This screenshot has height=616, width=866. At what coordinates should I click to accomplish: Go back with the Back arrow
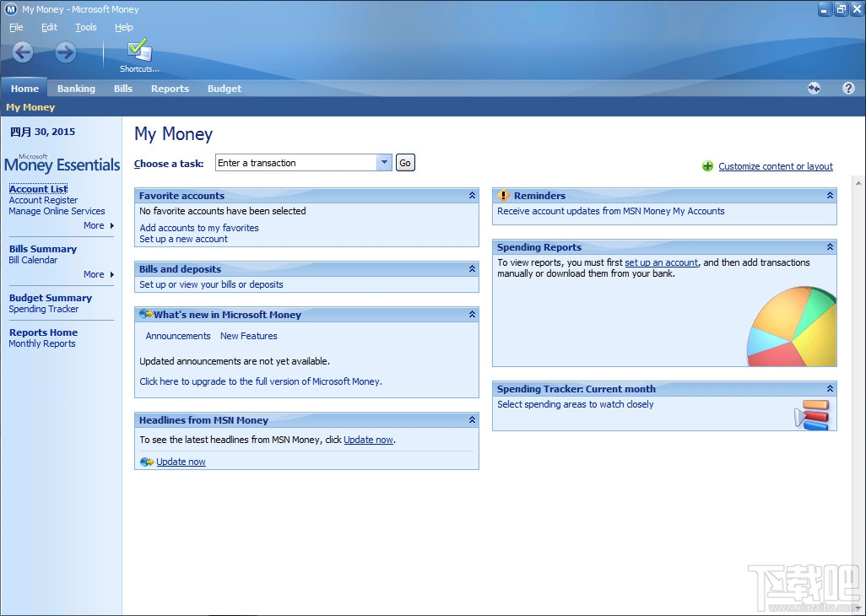pyautogui.click(x=23, y=52)
